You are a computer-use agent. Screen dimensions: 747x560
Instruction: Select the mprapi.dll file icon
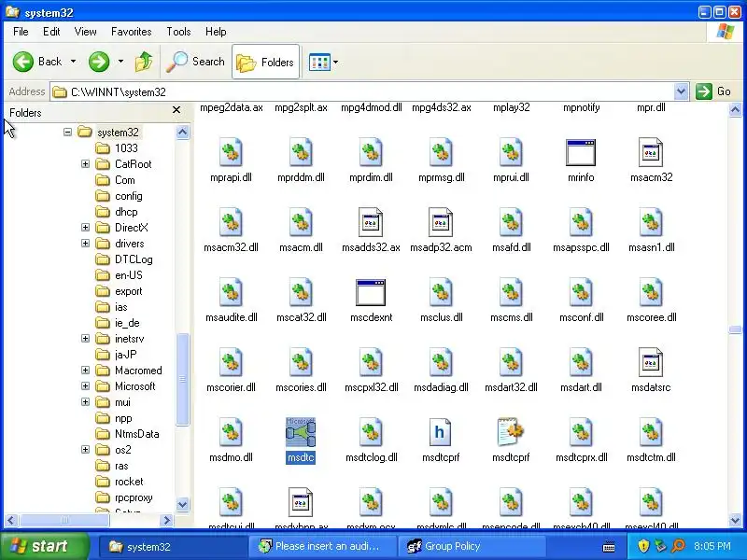click(231, 152)
